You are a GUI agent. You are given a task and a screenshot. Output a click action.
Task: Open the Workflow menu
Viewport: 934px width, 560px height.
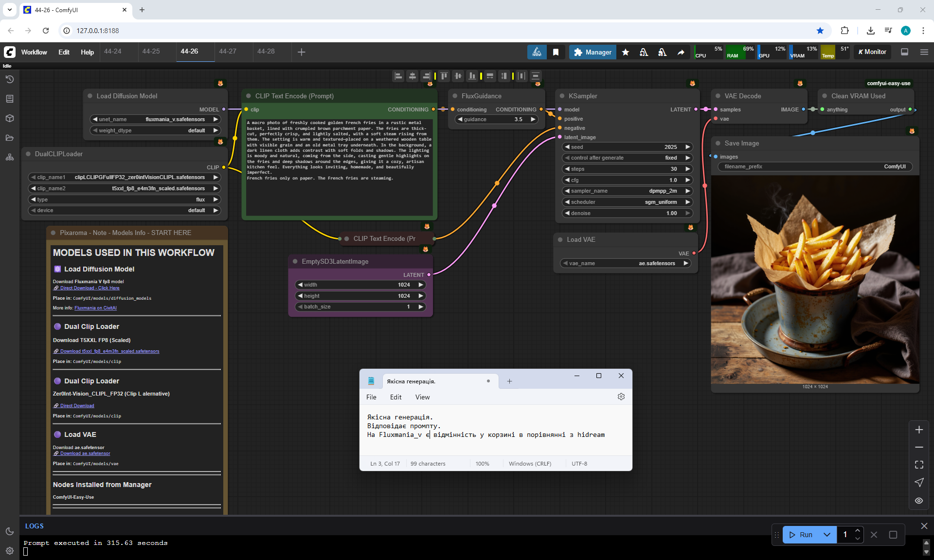coord(34,52)
